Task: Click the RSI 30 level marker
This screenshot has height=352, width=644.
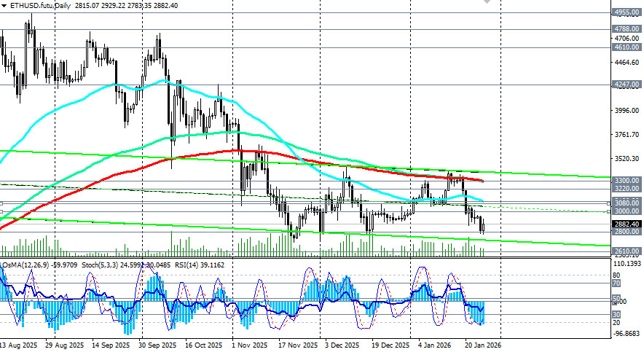Action: (616, 314)
